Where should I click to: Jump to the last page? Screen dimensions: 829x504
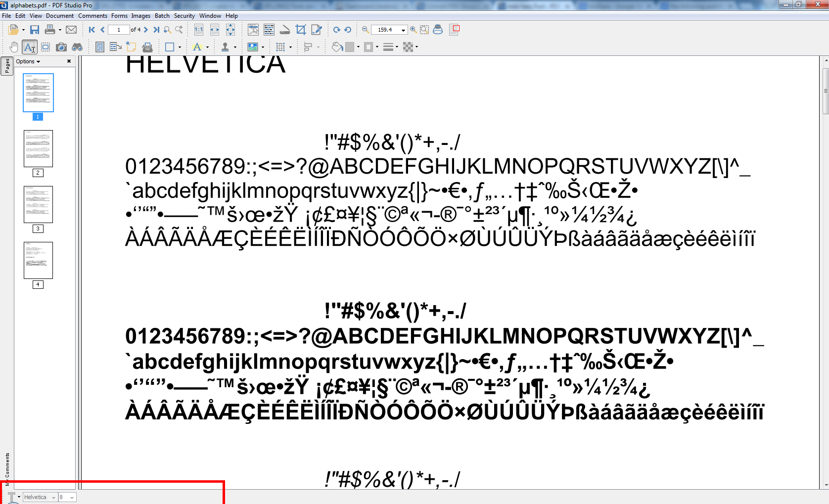(x=156, y=30)
